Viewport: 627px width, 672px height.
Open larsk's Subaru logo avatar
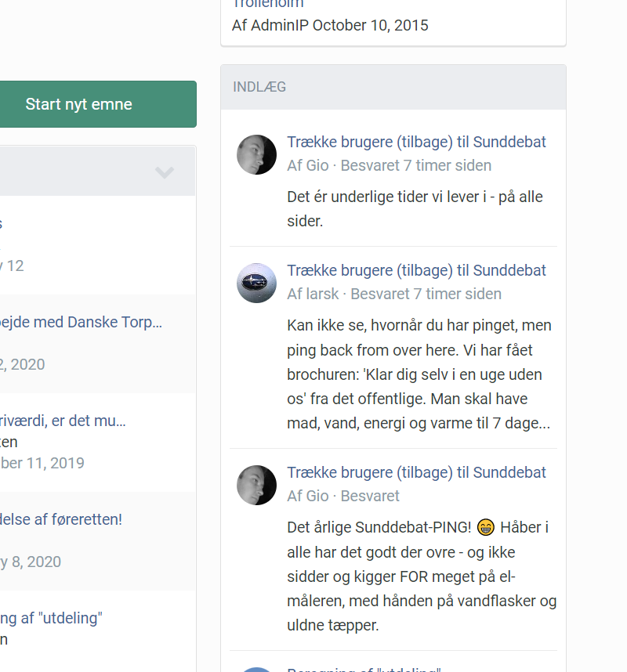[x=256, y=284]
